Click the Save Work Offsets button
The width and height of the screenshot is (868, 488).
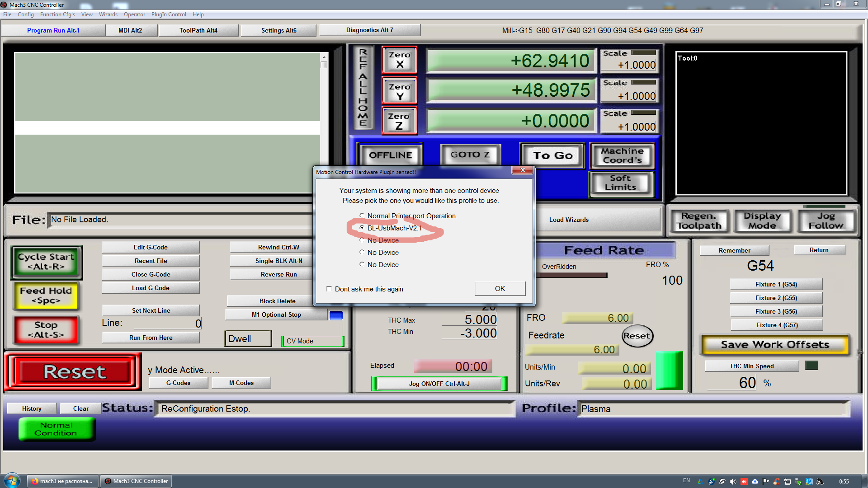click(x=775, y=345)
